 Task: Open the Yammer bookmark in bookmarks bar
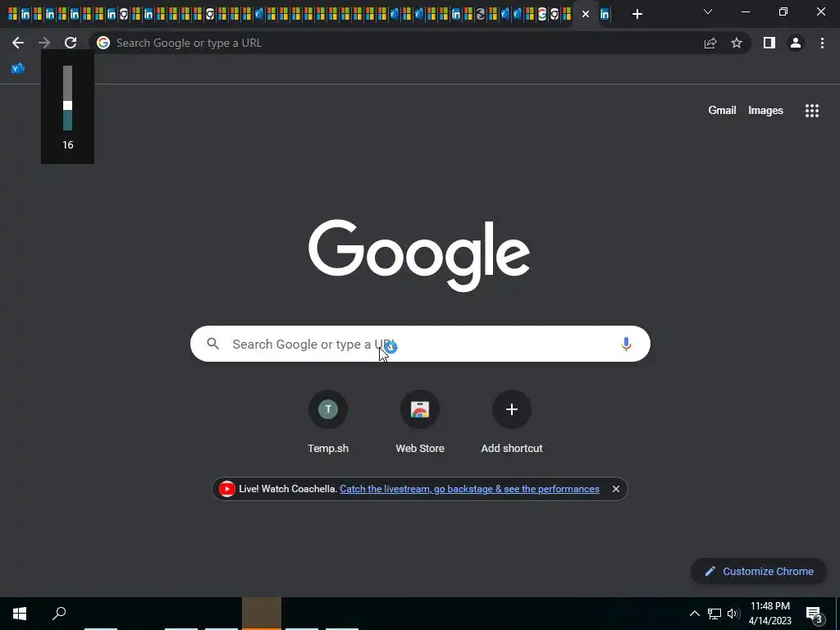coord(18,68)
